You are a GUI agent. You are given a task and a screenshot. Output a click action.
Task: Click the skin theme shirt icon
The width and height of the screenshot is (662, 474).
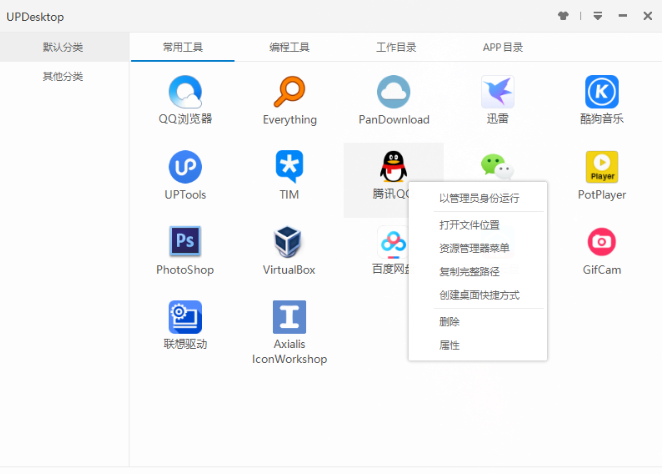click(x=563, y=16)
